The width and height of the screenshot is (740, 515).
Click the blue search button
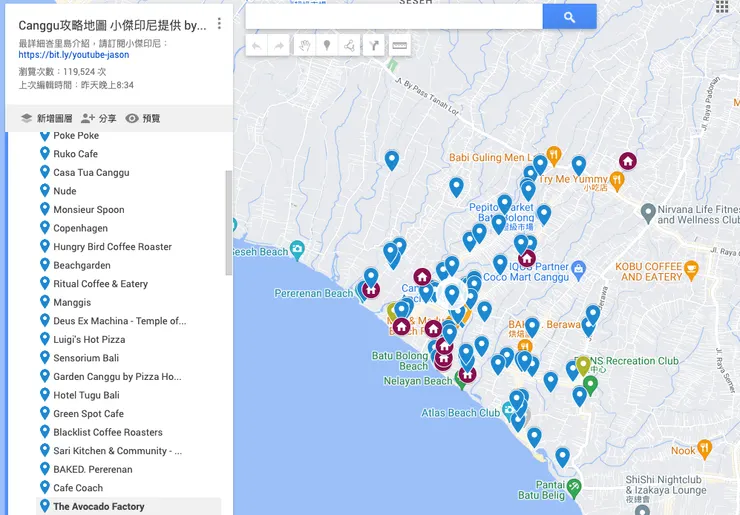coord(569,17)
